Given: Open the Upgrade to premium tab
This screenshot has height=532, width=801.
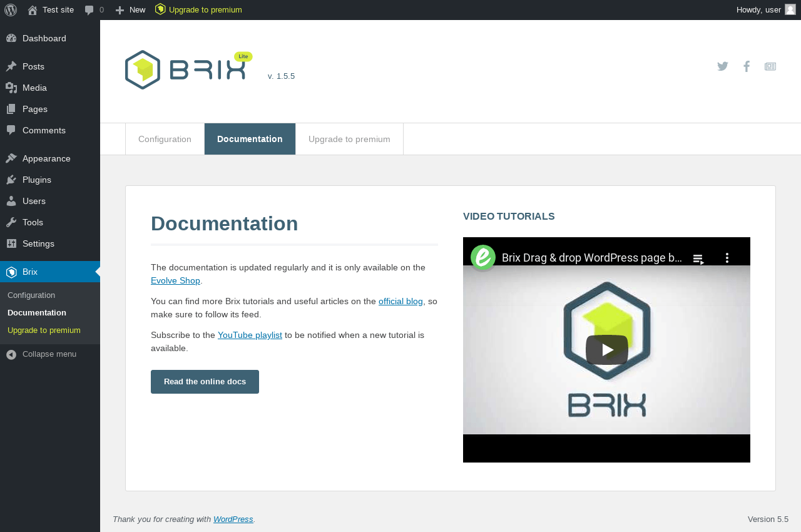Looking at the screenshot, I should point(349,139).
